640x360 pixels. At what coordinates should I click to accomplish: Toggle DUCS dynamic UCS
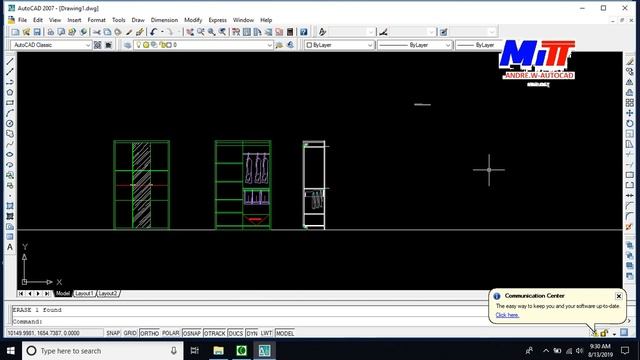(x=236, y=333)
